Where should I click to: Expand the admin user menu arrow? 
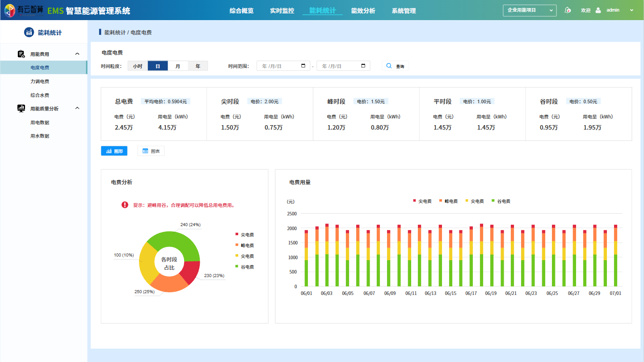(x=631, y=10)
